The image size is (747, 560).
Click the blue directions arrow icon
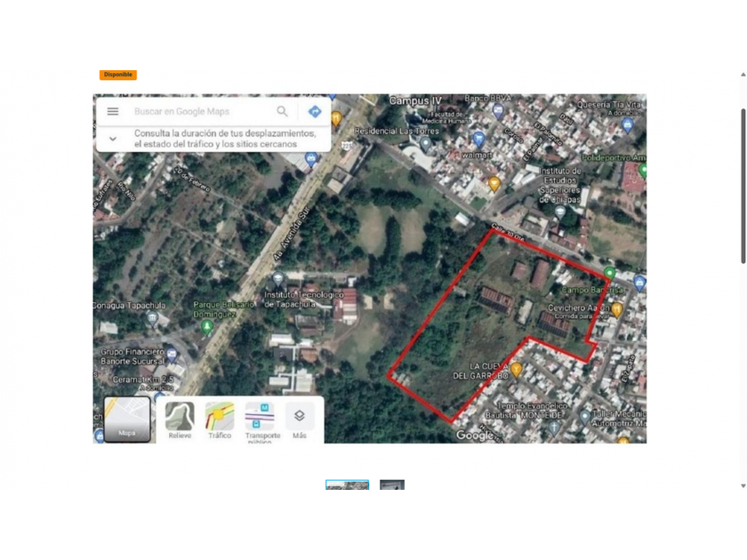[x=314, y=111]
